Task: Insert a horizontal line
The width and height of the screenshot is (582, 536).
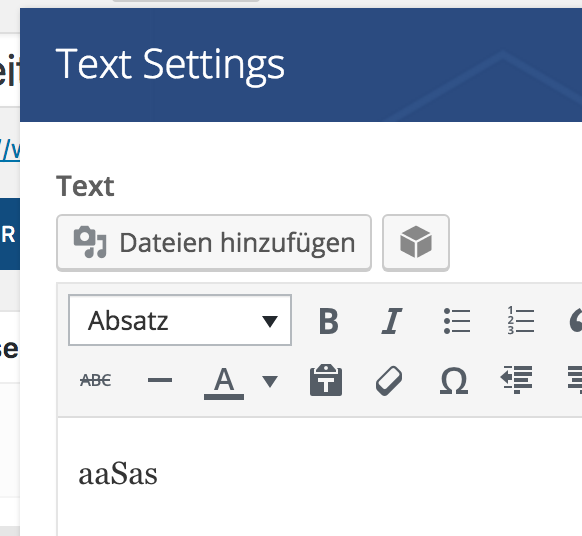Action: click(160, 380)
